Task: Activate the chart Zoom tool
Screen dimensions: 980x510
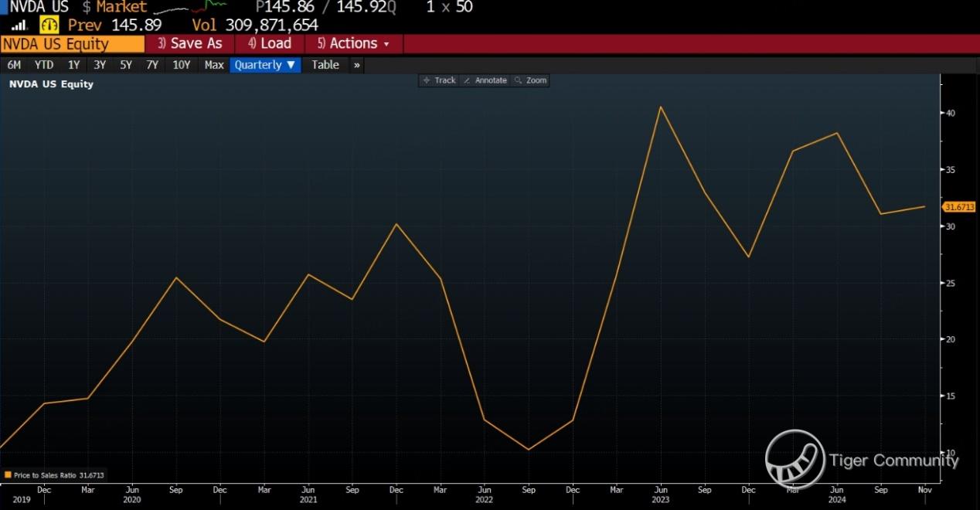Action: click(x=530, y=80)
